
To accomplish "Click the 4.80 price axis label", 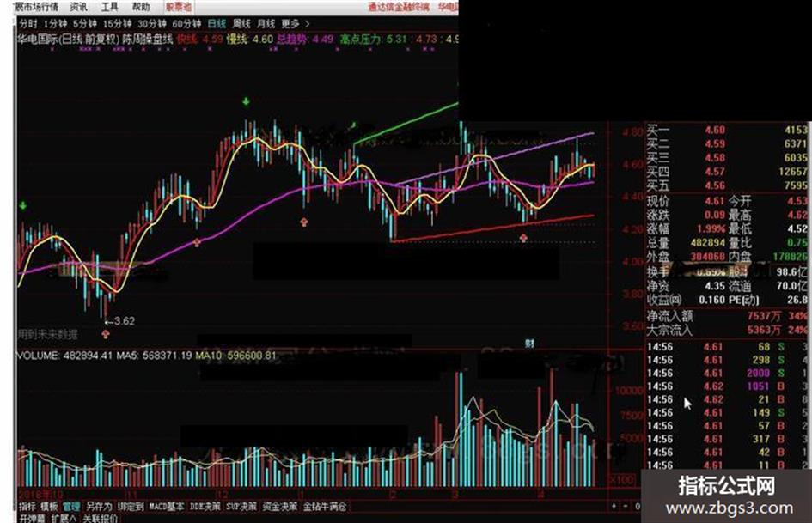I will [x=632, y=132].
